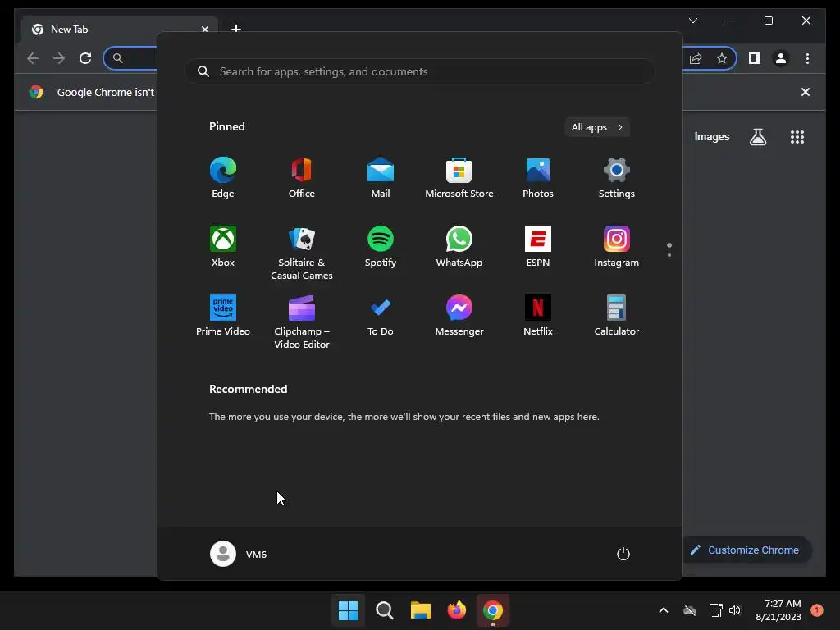Open the volume control in system tray

click(x=735, y=610)
